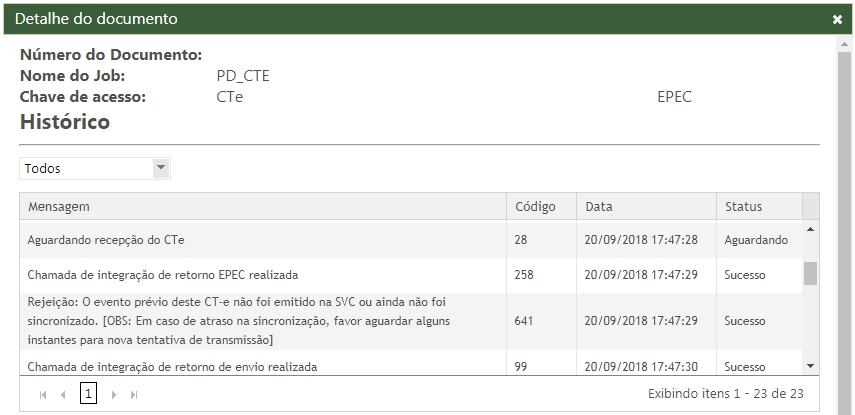The image size is (855, 415).
Task: Go to the previous page of results
Action: [x=63, y=394]
